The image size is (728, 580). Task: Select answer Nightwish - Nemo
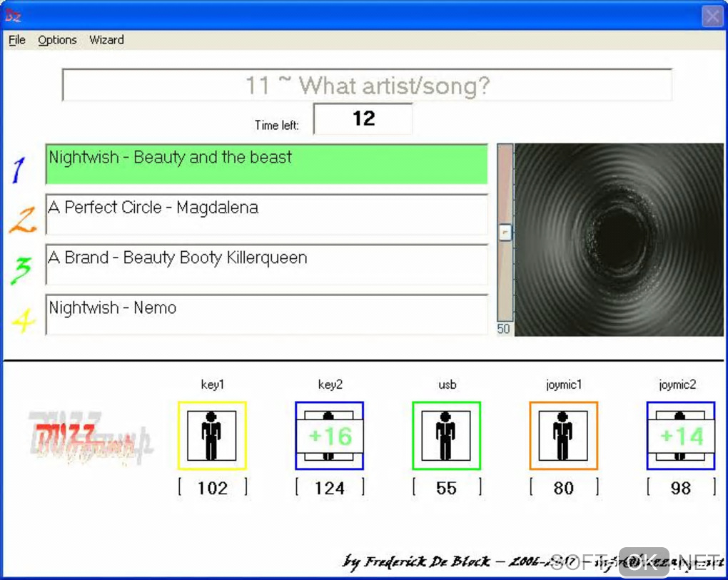tap(266, 315)
